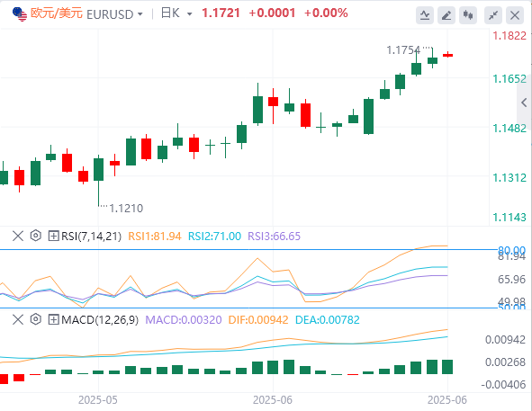Click the 1.1143 price axis label

(509, 217)
